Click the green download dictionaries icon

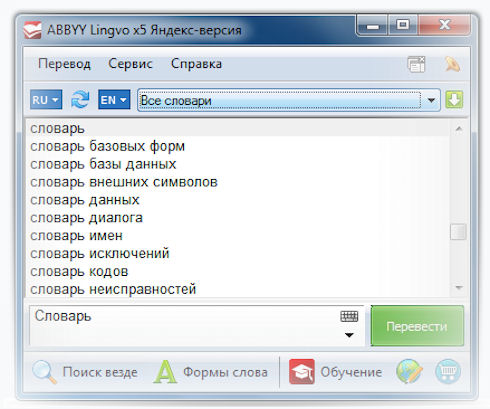tap(454, 99)
